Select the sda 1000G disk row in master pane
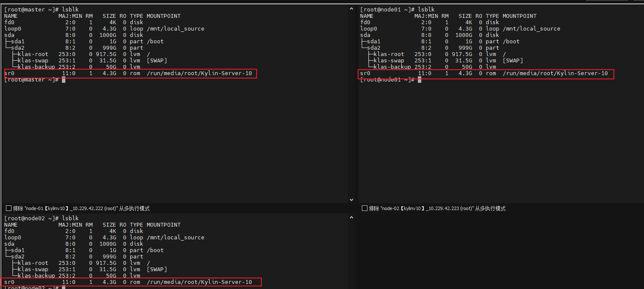Image resolution: width=644 pixels, height=289 pixels. (x=74, y=35)
